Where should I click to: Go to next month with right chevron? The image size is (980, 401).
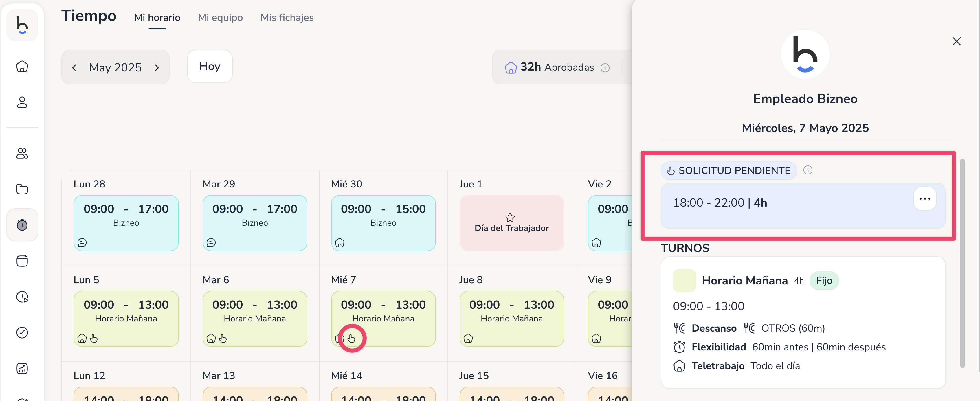157,68
